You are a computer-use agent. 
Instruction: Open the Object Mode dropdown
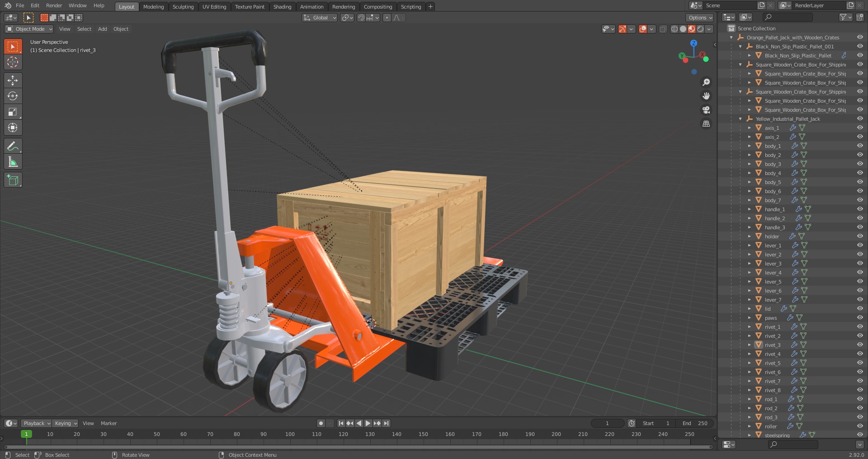[29, 29]
